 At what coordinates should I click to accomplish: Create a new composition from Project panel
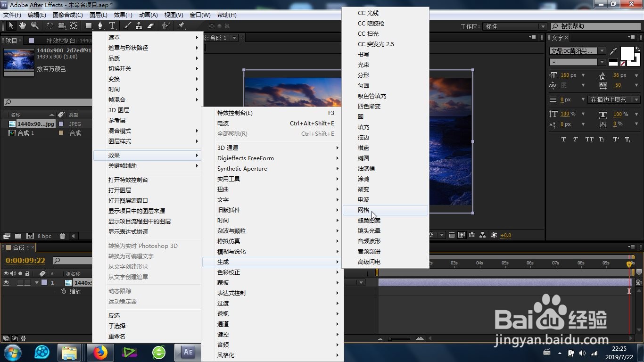point(30,236)
